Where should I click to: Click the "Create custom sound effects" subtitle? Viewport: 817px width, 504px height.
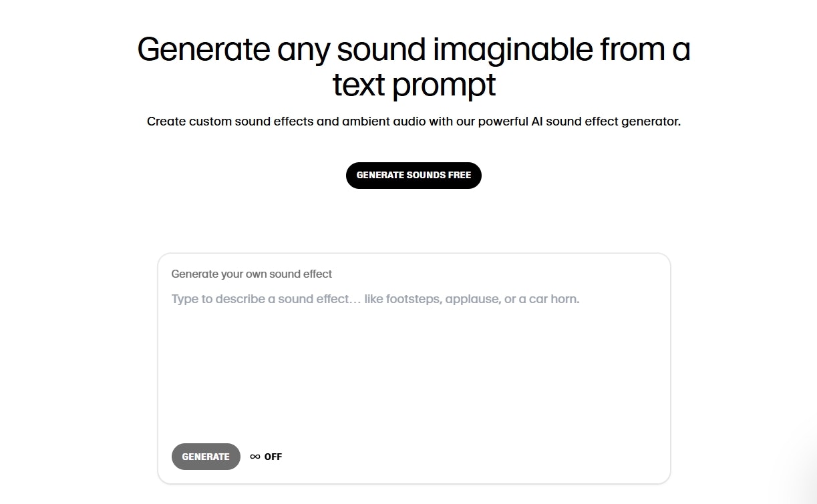pyautogui.click(x=414, y=121)
